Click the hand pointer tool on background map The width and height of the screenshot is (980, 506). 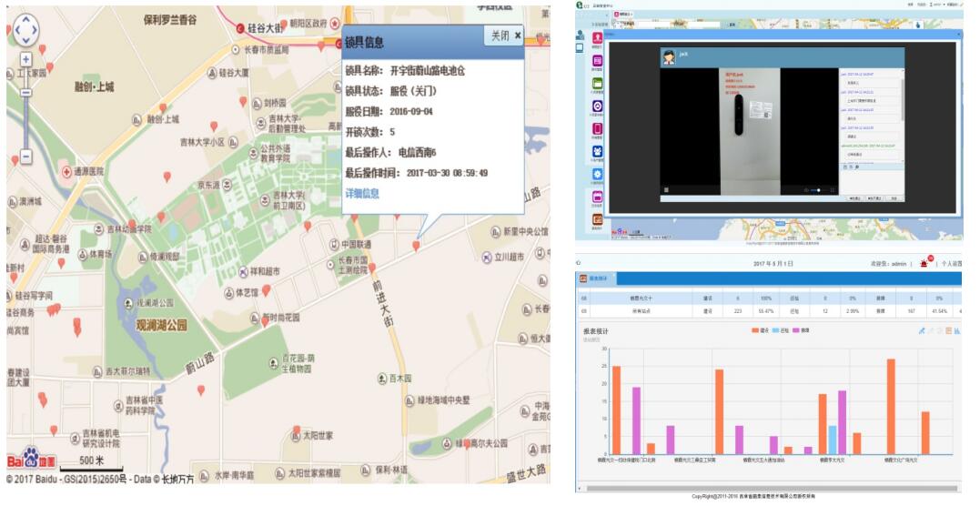(x=917, y=25)
